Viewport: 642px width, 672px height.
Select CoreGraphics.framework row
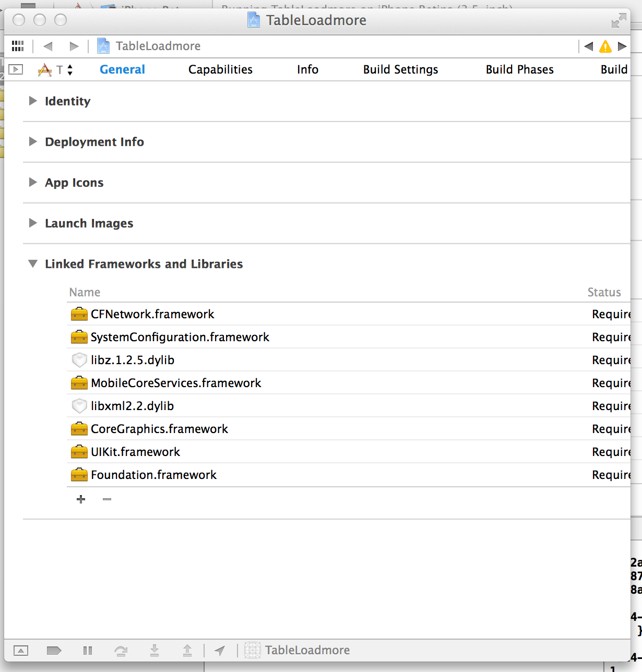point(349,429)
